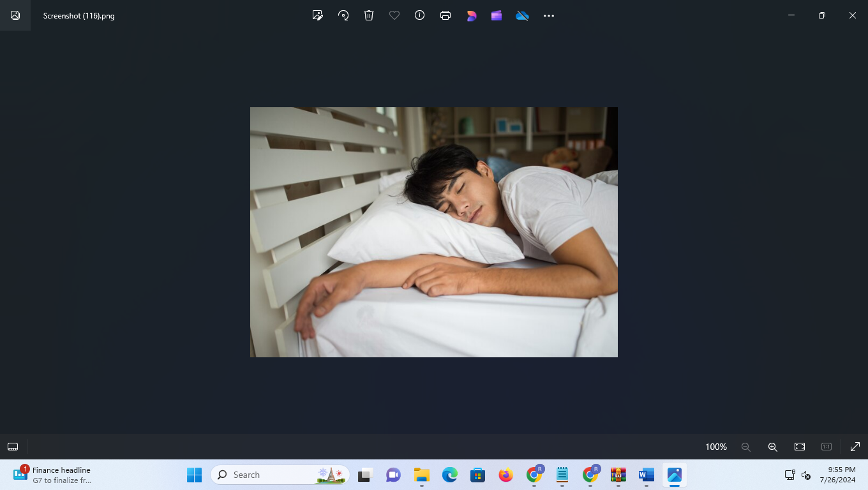Image resolution: width=868 pixels, height=490 pixels.
Task: Open the Photos app gallery icon
Action: [x=15, y=15]
